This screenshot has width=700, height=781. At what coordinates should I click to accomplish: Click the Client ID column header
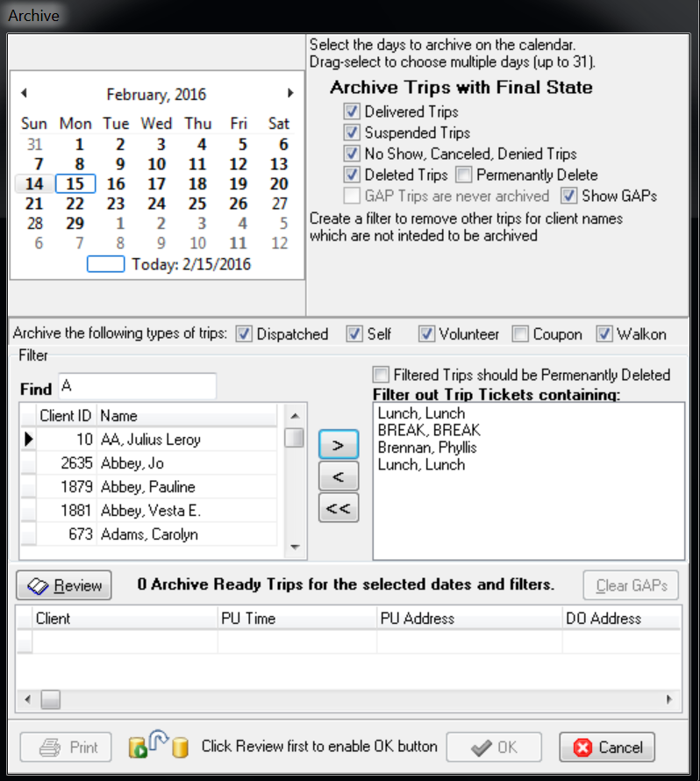click(66, 415)
